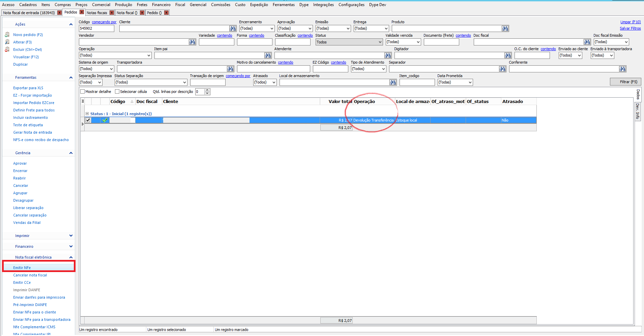
Task: Switch to Nota fiscal de entrada (183943) tab
Action: pyautogui.click(x=29, y=13)
